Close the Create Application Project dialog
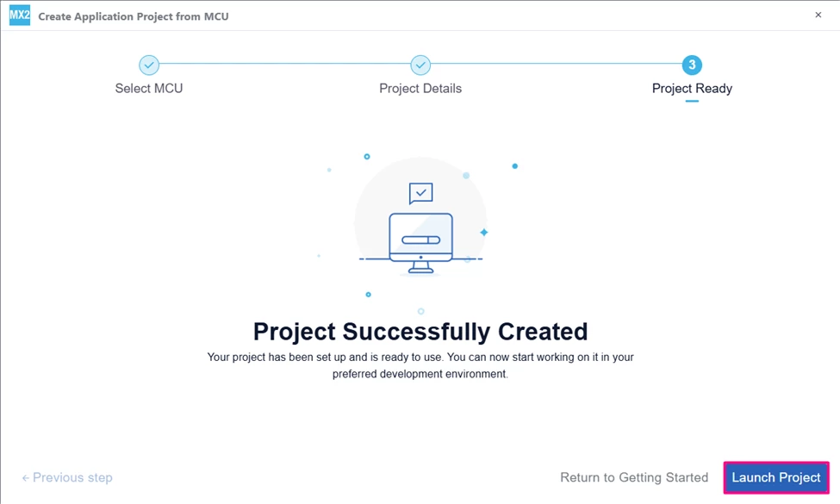 818,15
